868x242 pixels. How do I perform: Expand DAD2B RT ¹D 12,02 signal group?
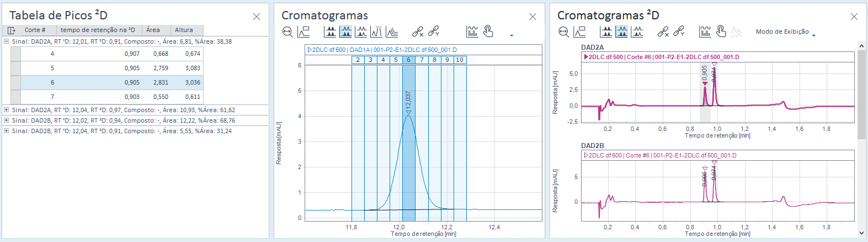[x=6, y=120]
